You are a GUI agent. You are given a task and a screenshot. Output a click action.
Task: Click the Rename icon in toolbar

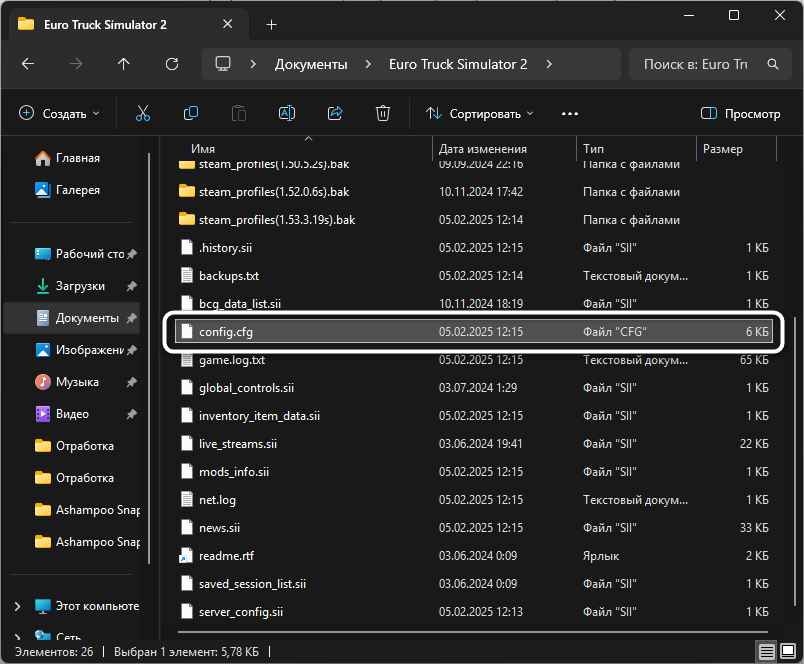287,114
